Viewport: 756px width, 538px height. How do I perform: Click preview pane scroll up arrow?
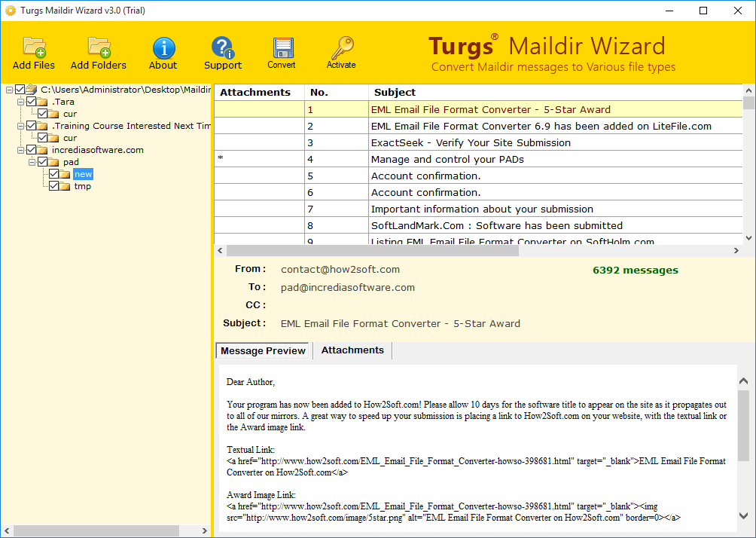pos(743,381)
